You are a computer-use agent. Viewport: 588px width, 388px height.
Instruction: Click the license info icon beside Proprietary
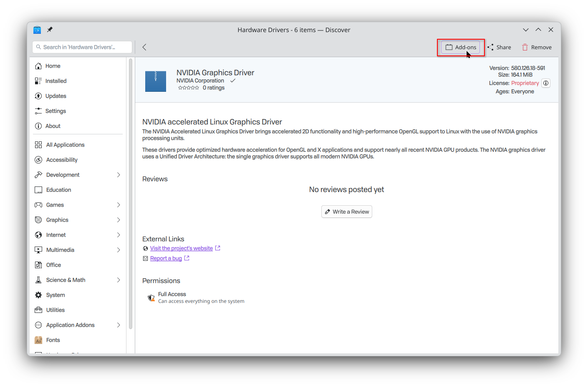[x=546, y=83]
